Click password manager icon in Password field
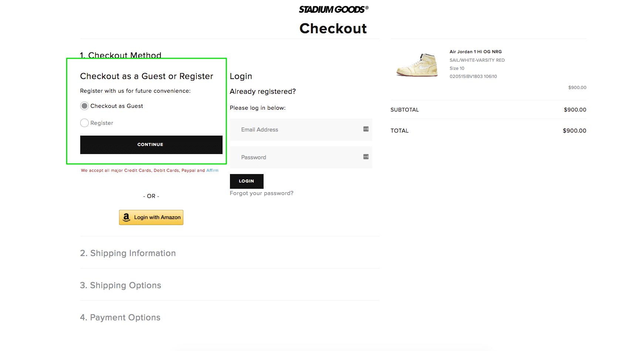644x351 pixels. coord(366,157)
